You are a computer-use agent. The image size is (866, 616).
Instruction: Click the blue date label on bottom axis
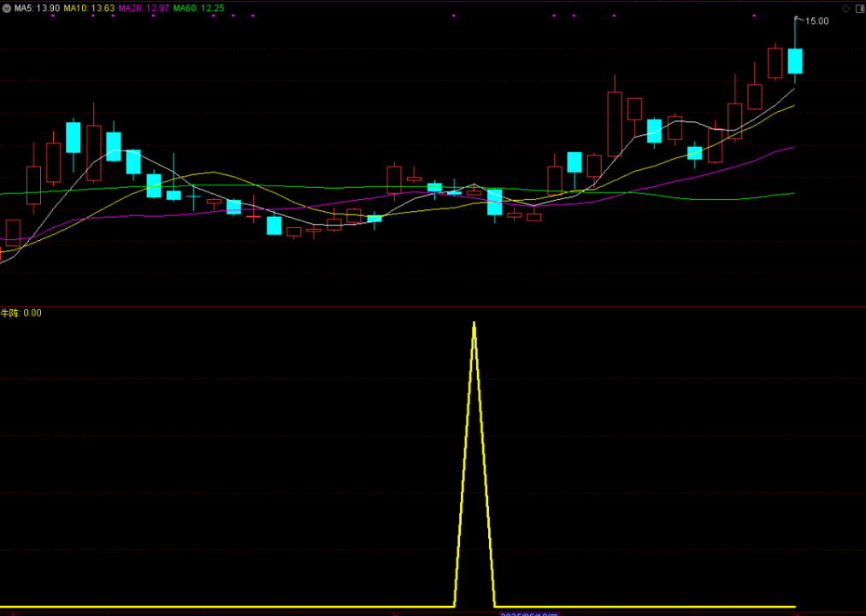528,613
